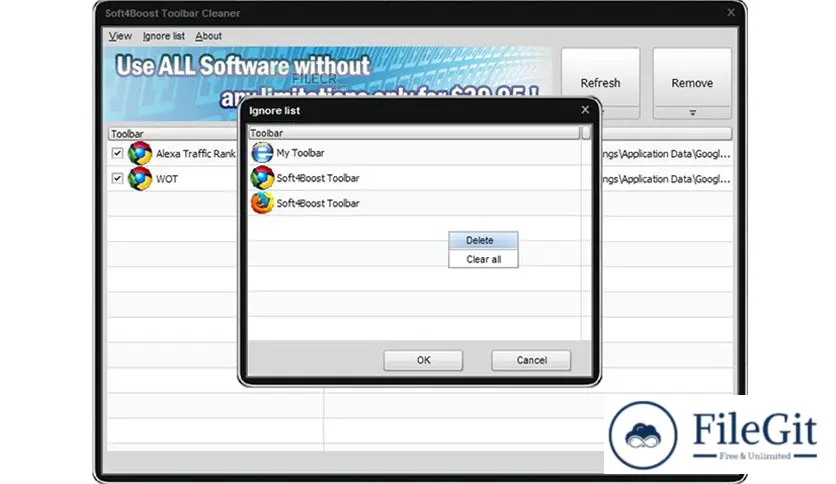Open the About menu
The width and height of the screenshot is (836, 484).
tap(208, 36)
